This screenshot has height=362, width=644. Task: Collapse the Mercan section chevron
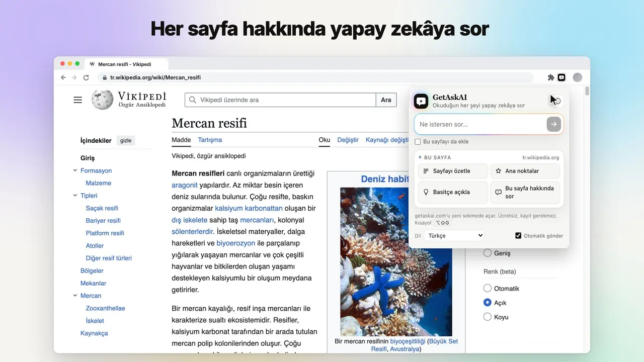click(x=75, y=296)
